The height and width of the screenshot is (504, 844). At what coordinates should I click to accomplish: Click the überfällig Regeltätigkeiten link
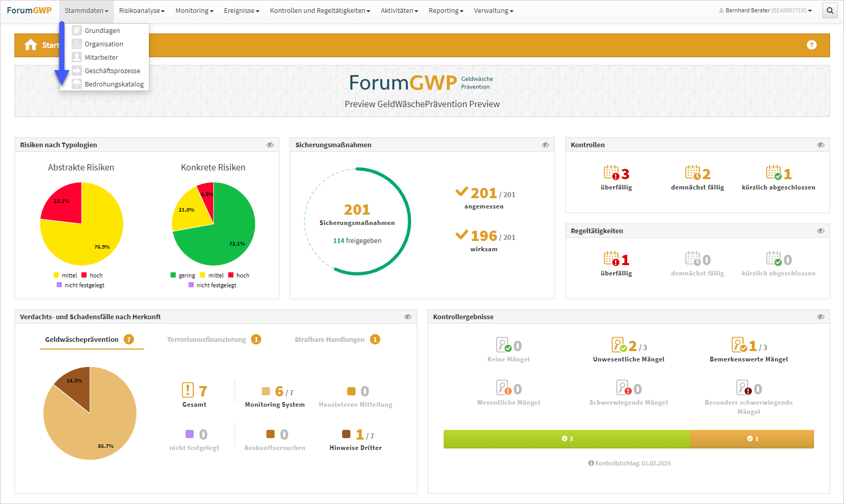tap(616, 273)
